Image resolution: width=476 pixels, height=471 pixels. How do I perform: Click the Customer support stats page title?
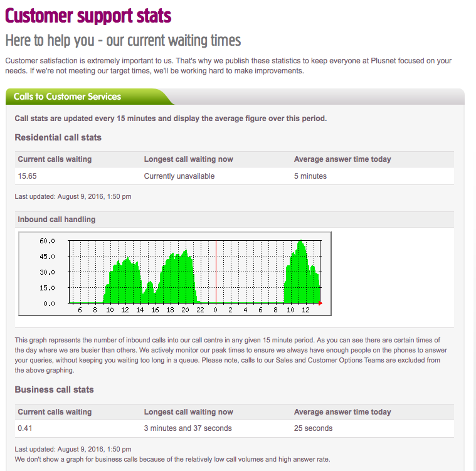point(88,16)
